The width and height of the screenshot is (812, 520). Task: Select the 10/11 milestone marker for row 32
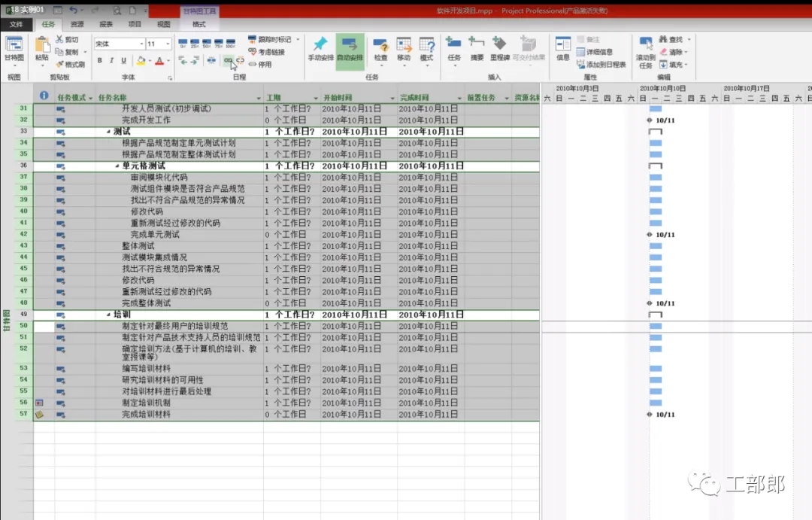[650, 120]
